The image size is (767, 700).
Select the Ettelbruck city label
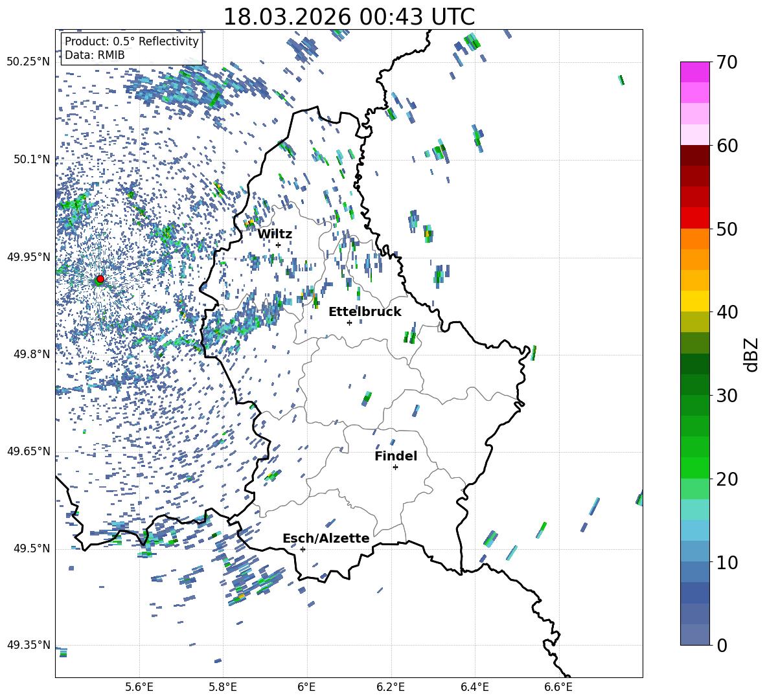click(x=365, y=312)
